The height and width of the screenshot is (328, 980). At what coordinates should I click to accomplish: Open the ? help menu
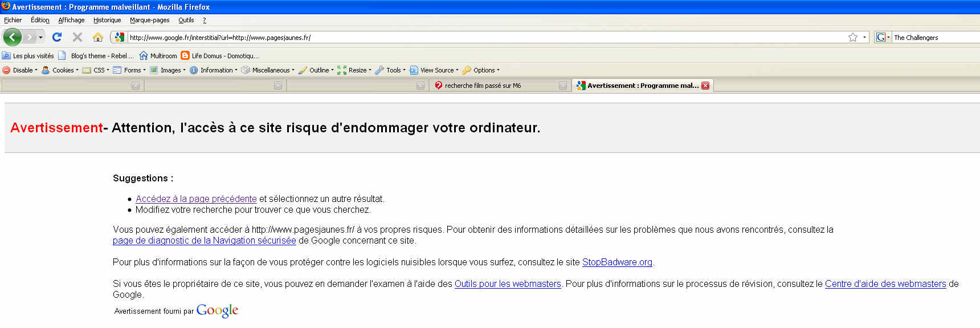pos(205,20)
